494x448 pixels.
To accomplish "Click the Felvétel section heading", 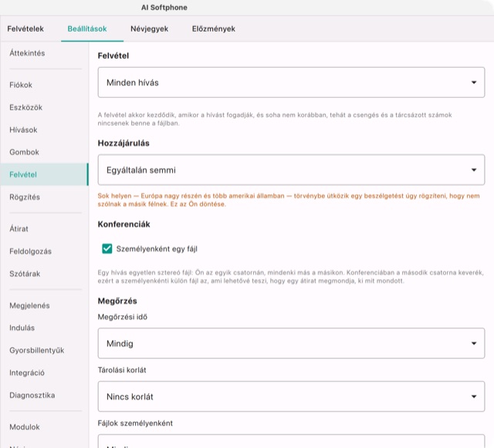I will (113, 56).
